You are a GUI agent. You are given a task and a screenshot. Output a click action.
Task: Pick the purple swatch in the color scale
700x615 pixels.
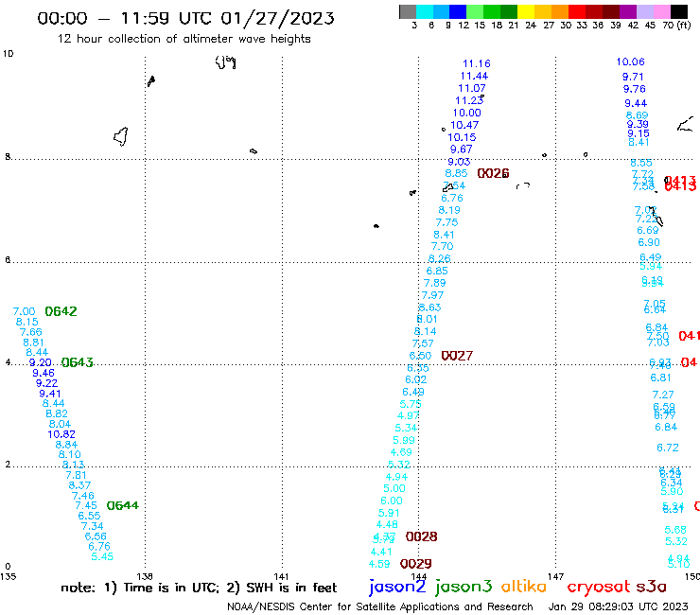coord(628,11)
